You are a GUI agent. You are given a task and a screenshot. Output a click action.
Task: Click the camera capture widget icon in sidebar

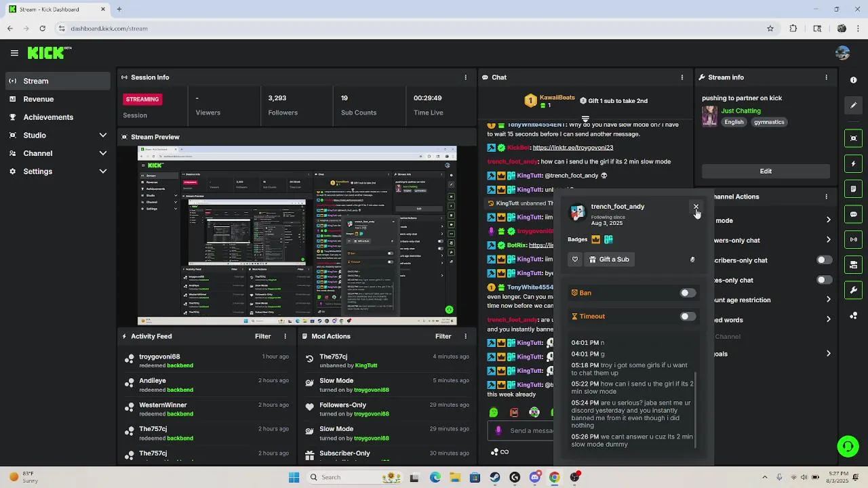pos(853,138)
